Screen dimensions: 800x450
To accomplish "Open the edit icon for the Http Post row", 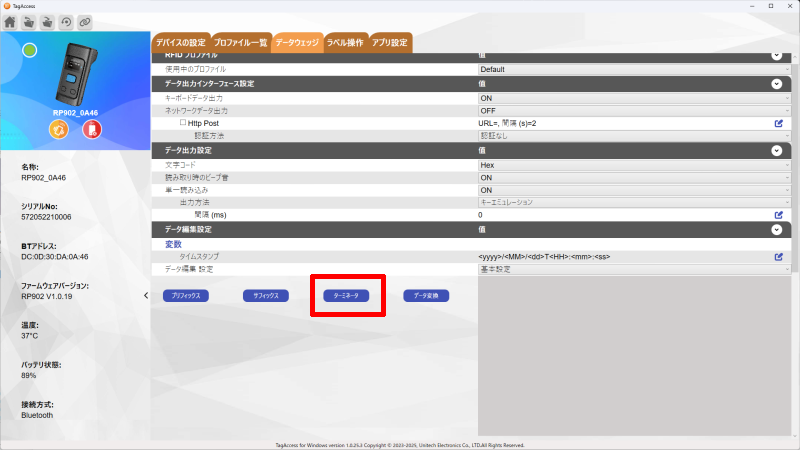I will pyautogui.click(x=779, y=123).
